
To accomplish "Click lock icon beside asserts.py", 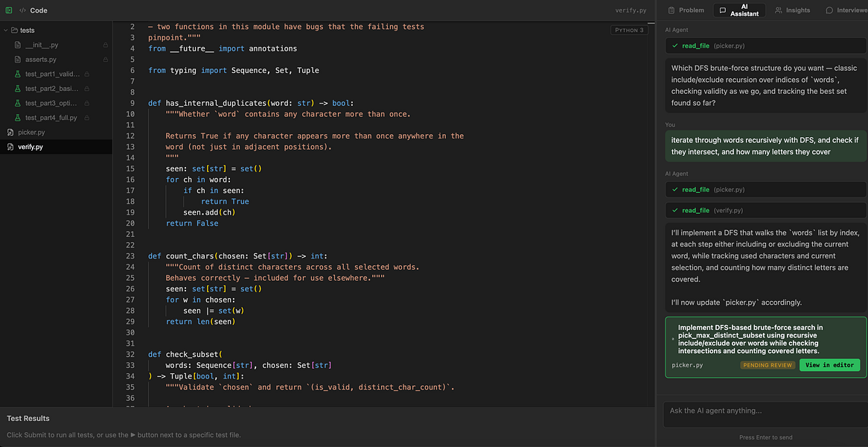I will [106, 60].
